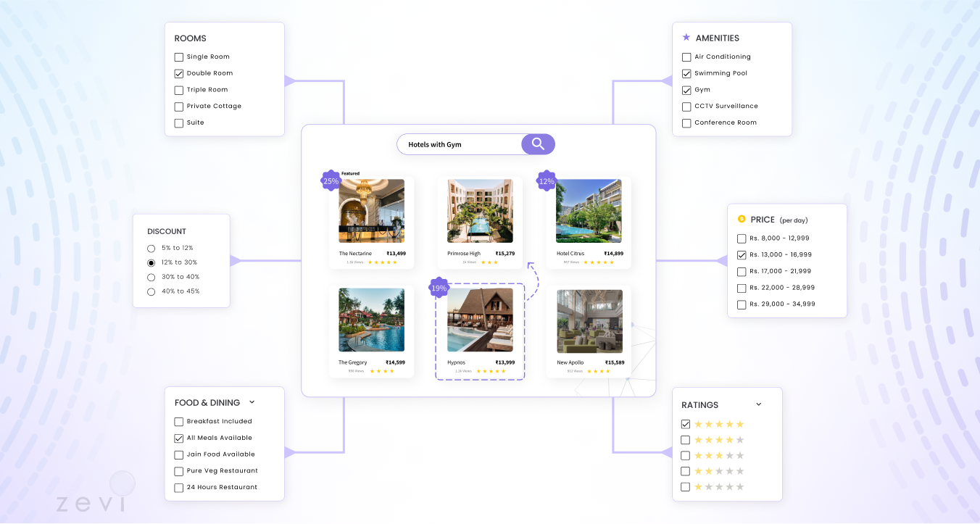Check the Rs. 17,000 - 21,999 price range
The image size is (980, 524).
[742, 271]
